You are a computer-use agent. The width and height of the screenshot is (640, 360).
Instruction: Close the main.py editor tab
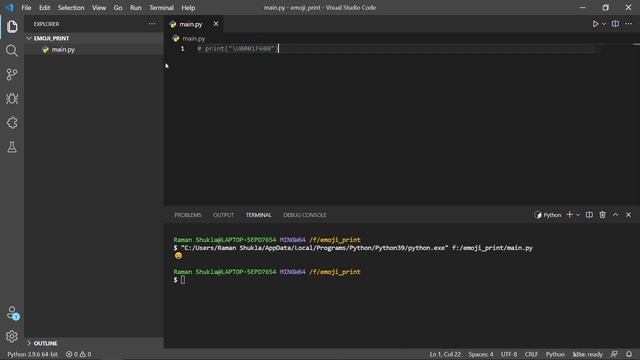pyautogui.click(x=216, y=24)
